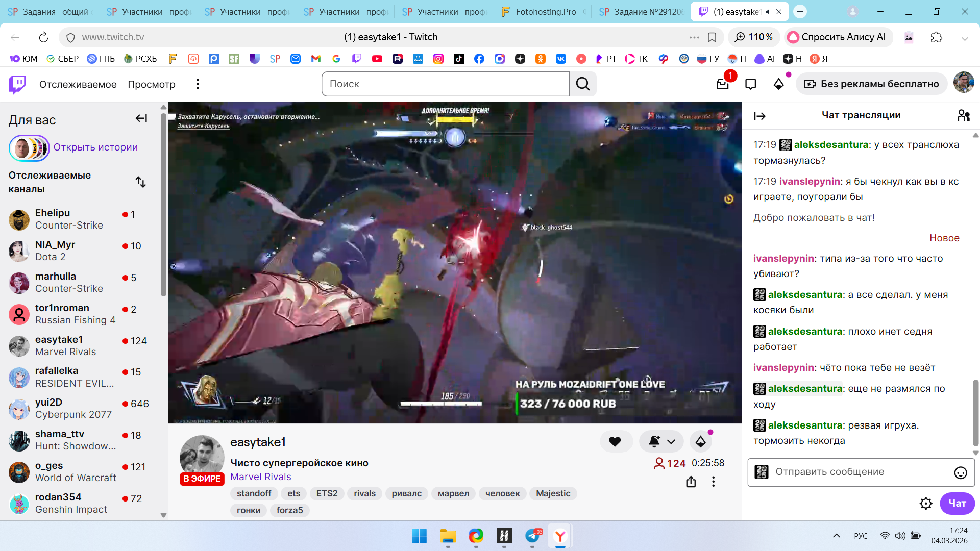Open whispers speech bubble icon
This screenshot has height=551, width=980.
pyautogui.click(x=750, y=84)
